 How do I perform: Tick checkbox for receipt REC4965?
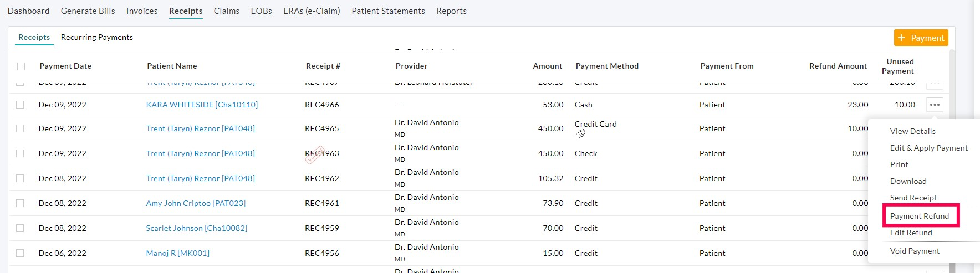tap(20, 128)
